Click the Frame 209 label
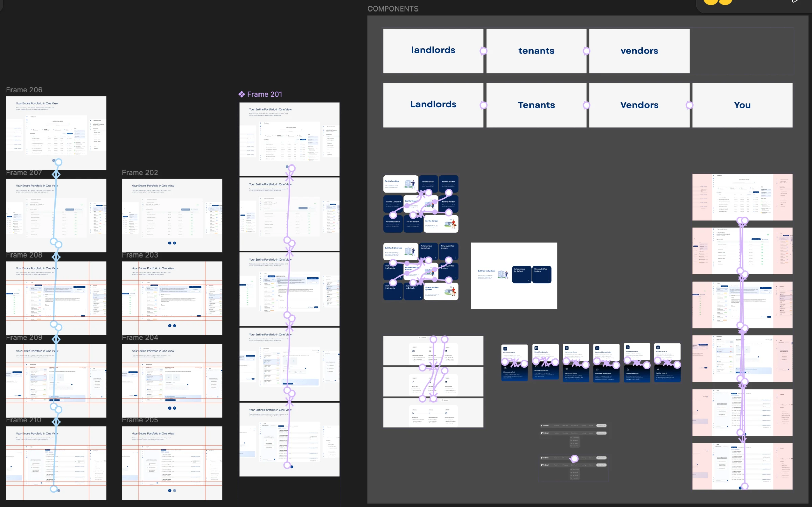Image resolution: width=812 pixels, height=507 pixels. pos(24,338)
